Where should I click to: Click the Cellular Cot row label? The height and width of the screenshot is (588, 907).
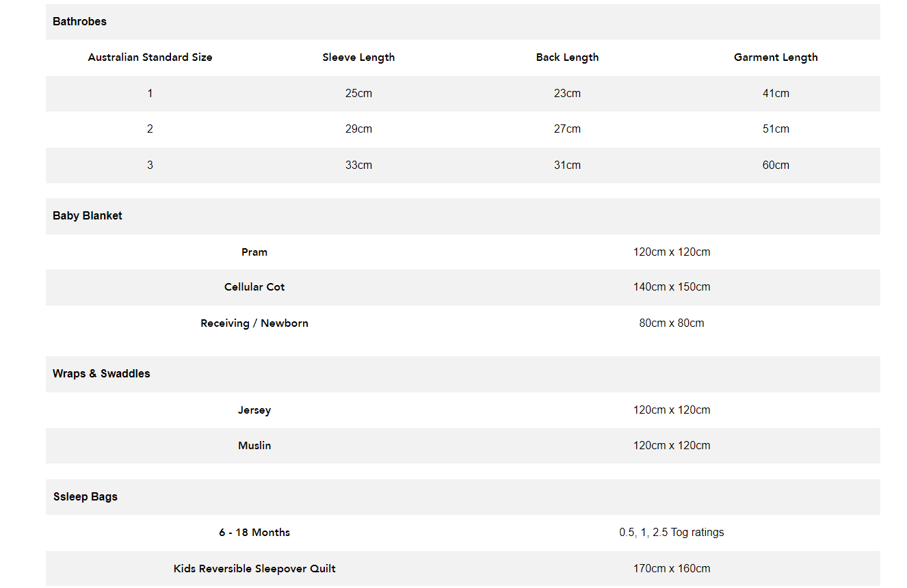coord(254,287)
